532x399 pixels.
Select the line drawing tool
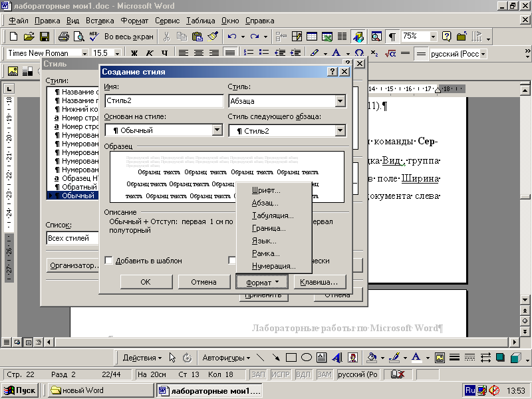pos(261,358)
